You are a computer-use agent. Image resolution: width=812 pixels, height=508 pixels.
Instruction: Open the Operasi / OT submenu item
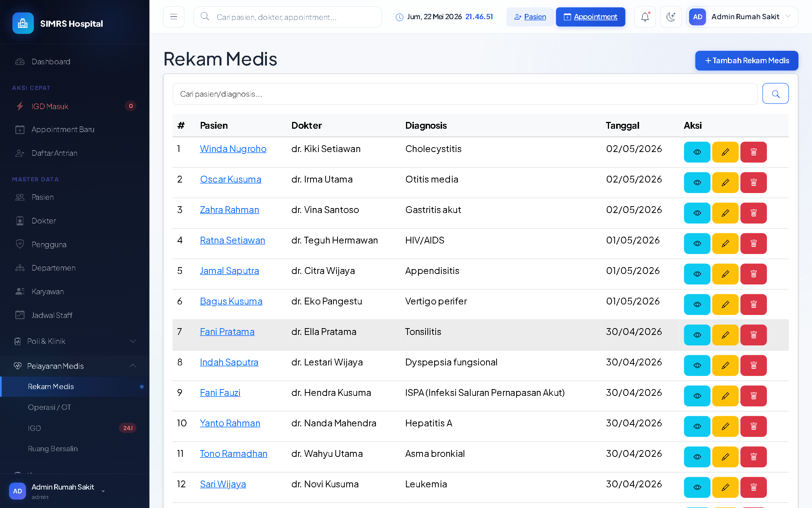coord(75,407)
